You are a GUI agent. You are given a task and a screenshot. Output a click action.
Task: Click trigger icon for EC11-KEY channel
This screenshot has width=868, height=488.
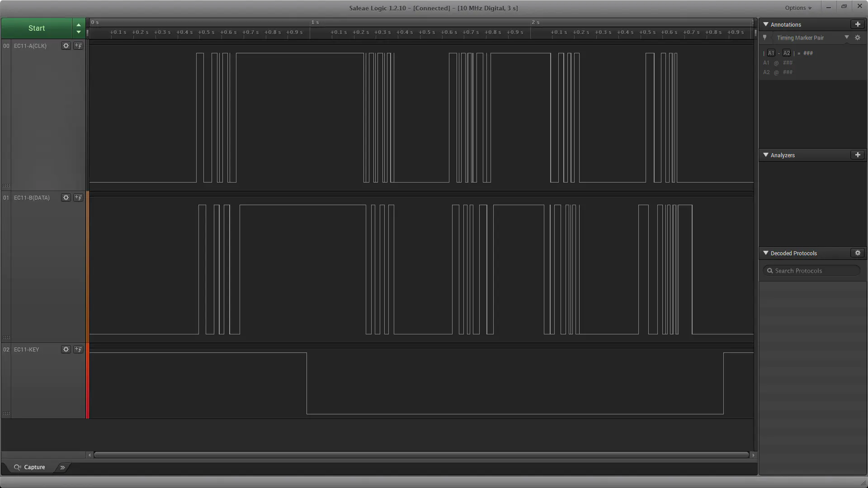pyautogui.click(x=78, y=349)
